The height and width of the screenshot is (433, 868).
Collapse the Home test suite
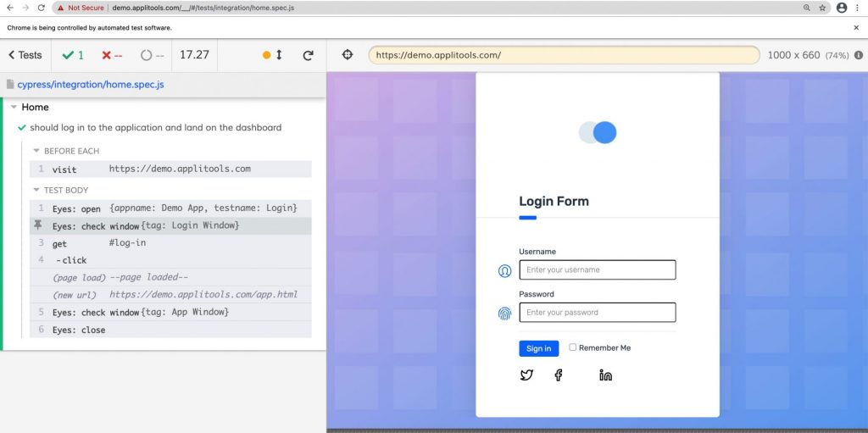[x=14, y=108]
